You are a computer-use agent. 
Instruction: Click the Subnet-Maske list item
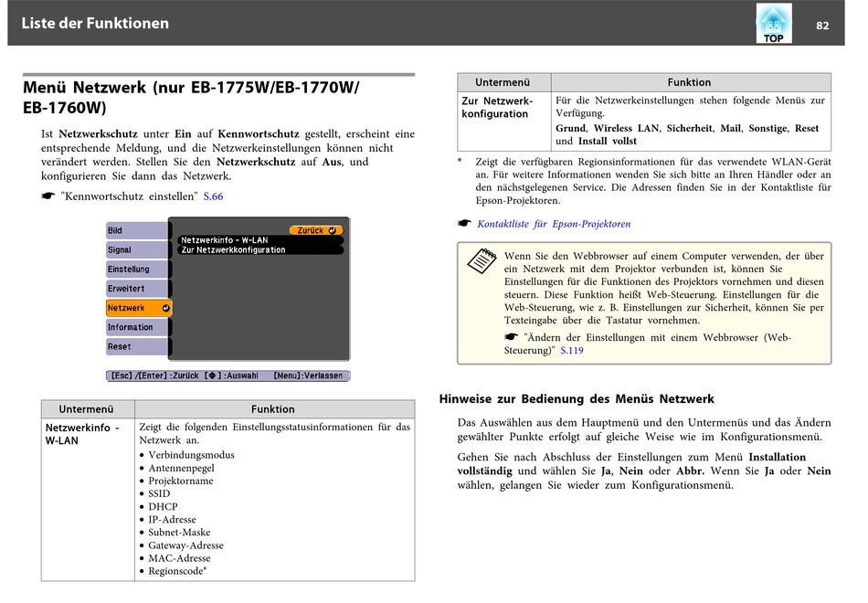(x=179, y=533)
